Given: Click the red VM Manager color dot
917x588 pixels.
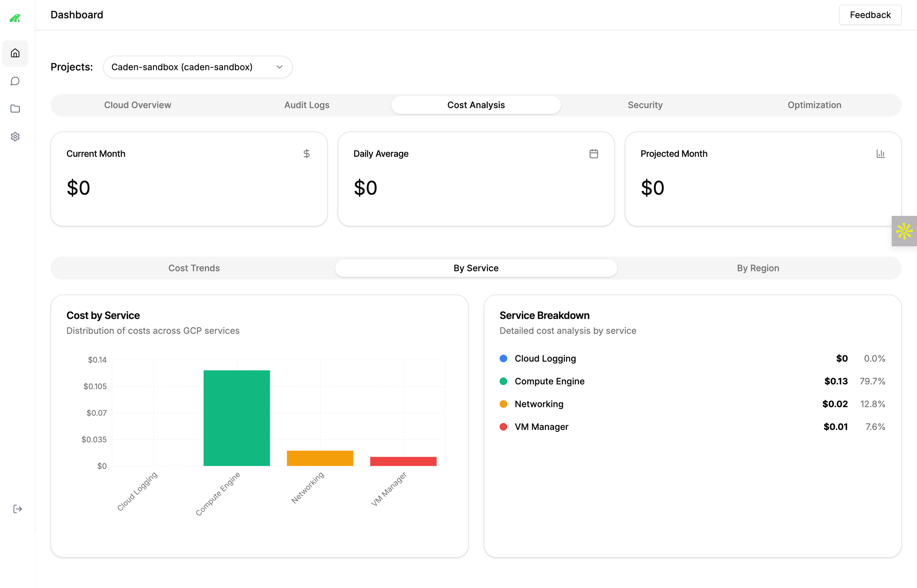Looking at the screenshot, I should click(503, 427).
